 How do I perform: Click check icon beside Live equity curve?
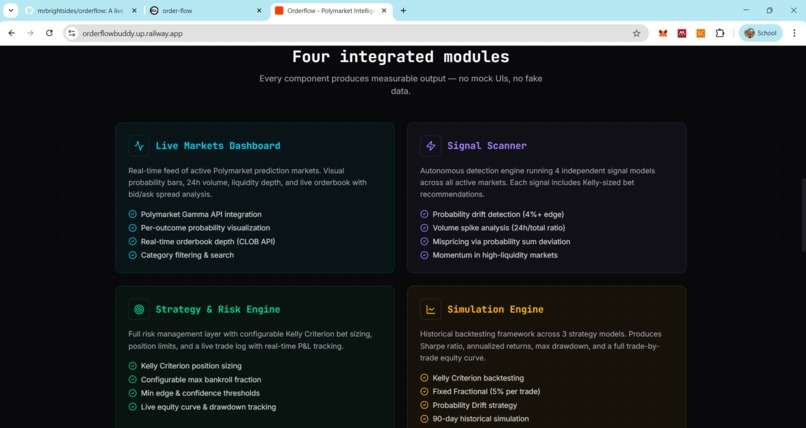[133, 407]
